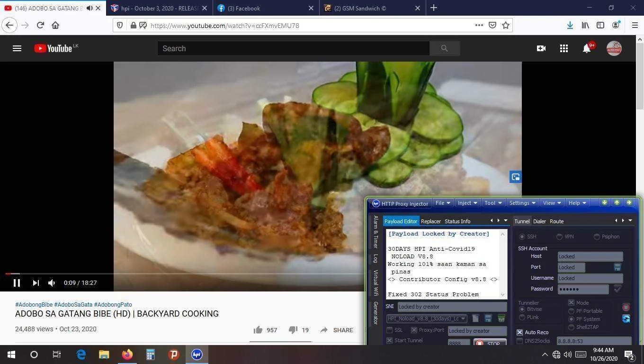
Task: Open the YouTube apps grid icon
Action: pos(564,48)
